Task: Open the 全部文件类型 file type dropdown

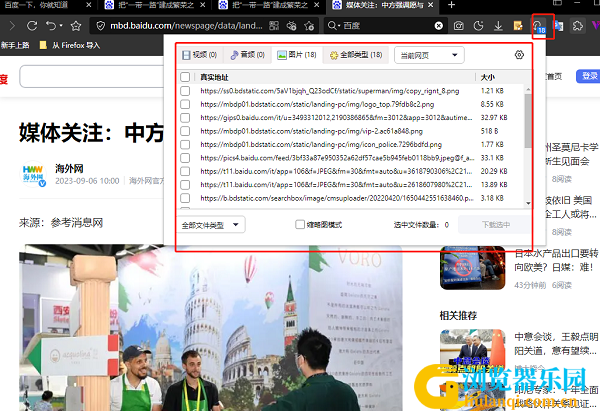Action: coord(211,225)
